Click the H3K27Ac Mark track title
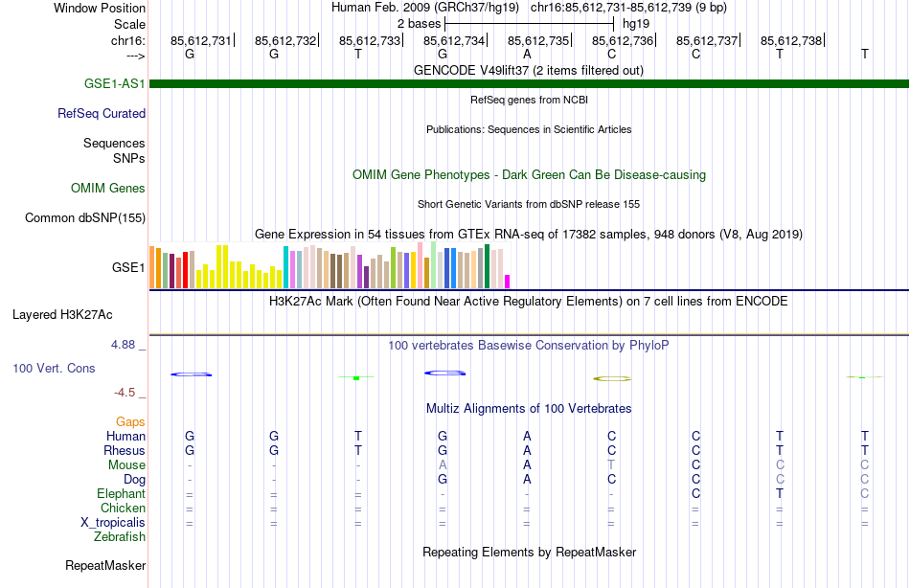Screen dimensions: 910x588 (529, 302)
